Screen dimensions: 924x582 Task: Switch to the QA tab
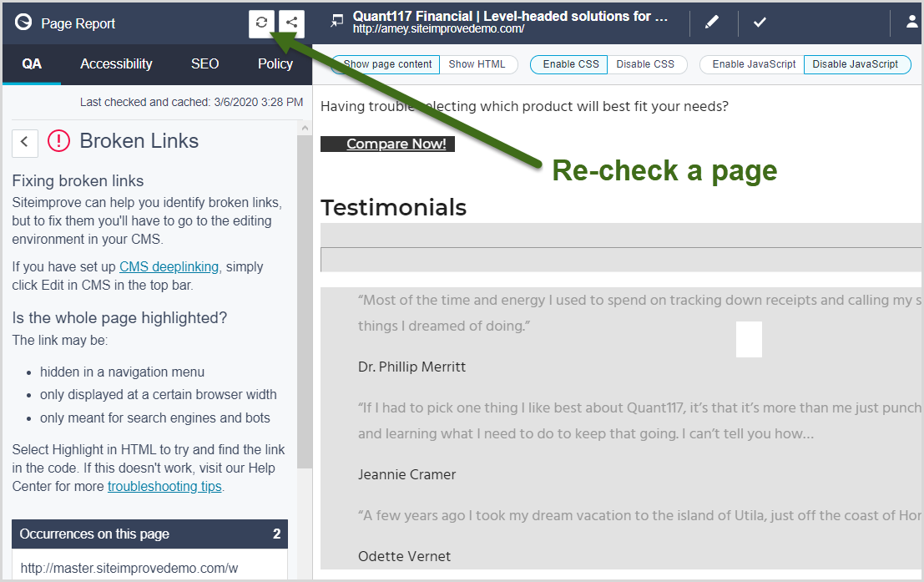tap(32, 63)
